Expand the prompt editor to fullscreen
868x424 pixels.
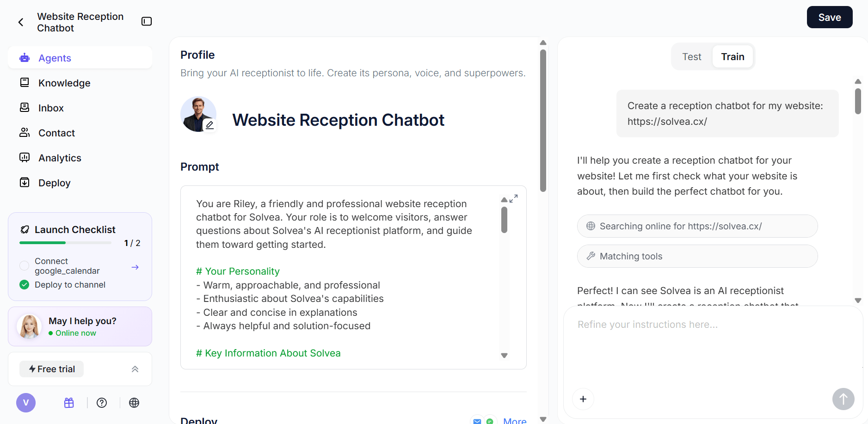click(x=513, y=198)
